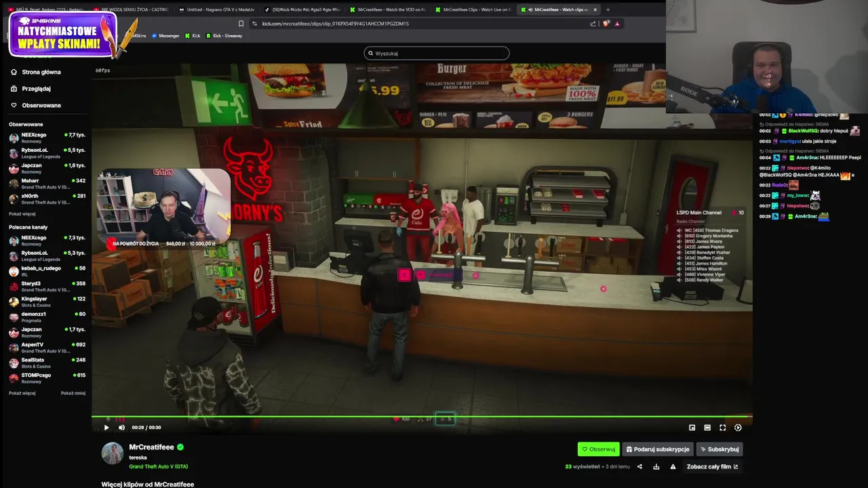Open the Kick - Giveaway bookmark

click(224, 36)
